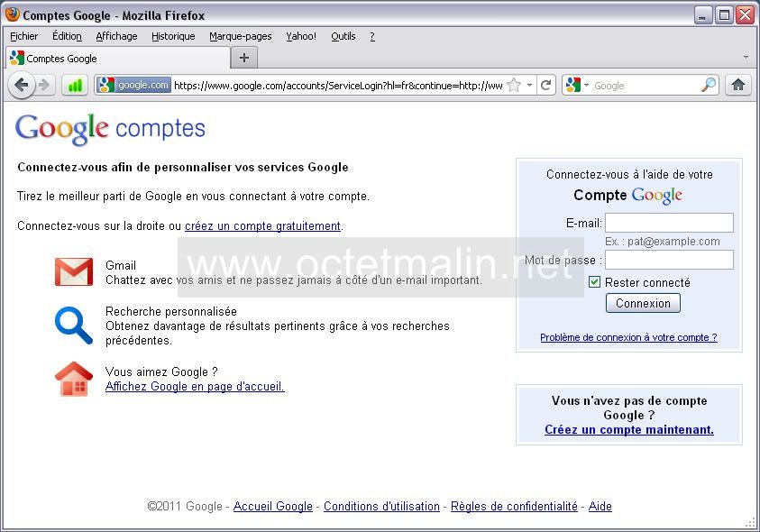Click into the E-mail input field
Screen dimensions: 760x532
pos(669,223)
